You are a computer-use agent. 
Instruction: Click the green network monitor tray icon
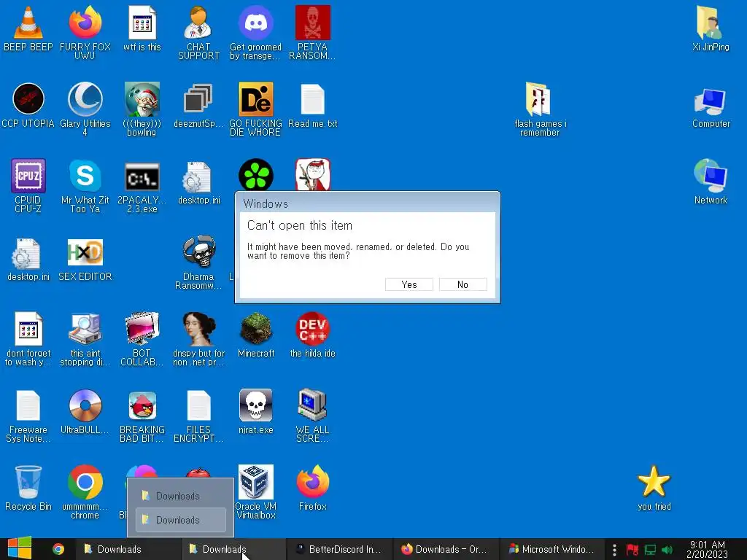coord(650,550)
